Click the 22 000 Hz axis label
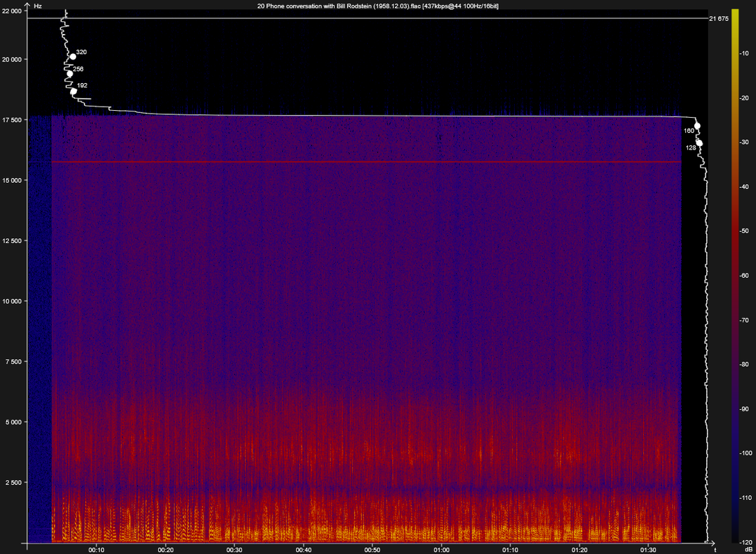756x554 pixels. pyautogui.click(x=12, y=11)
